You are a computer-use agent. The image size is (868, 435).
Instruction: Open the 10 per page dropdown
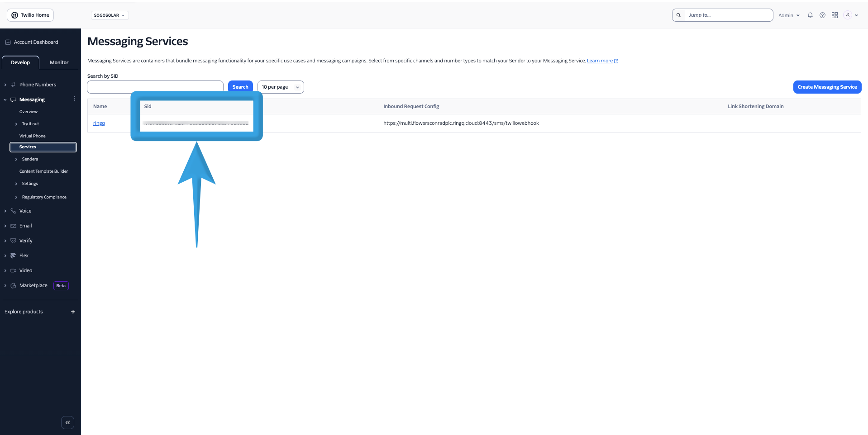click(280, 87)
